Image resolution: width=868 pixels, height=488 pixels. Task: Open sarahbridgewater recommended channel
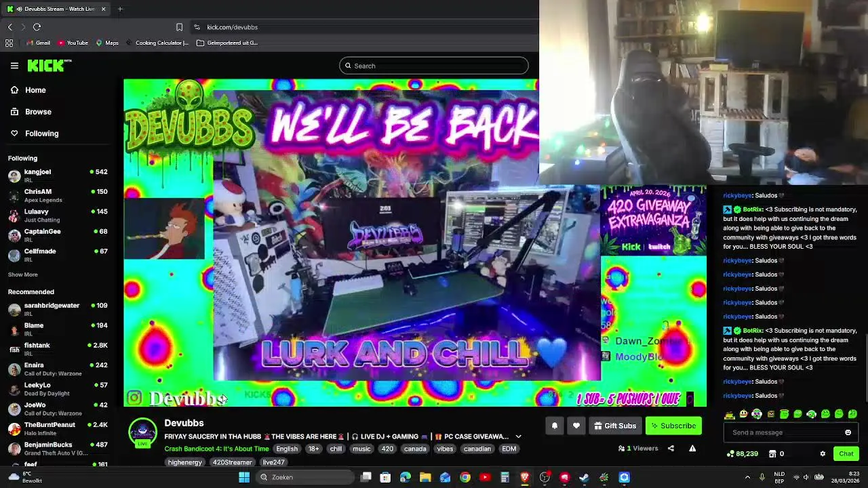point(58,309)
